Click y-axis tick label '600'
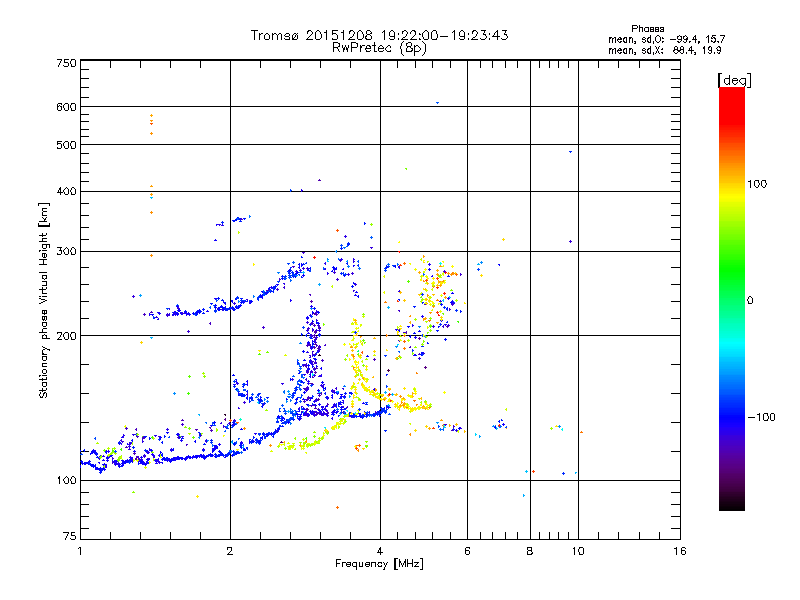Viewport: 800px width, 600px height. (x=67, y=107)
